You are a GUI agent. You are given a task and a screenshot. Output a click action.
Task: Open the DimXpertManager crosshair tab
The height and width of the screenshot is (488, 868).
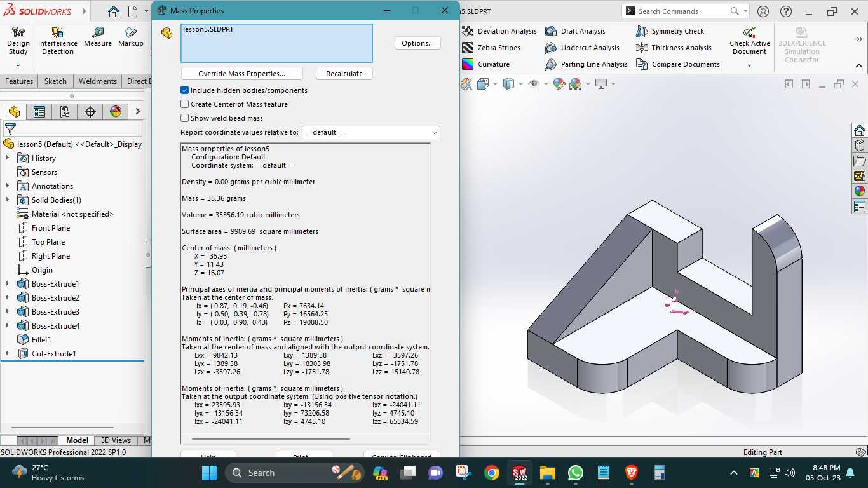pos(90,112)
